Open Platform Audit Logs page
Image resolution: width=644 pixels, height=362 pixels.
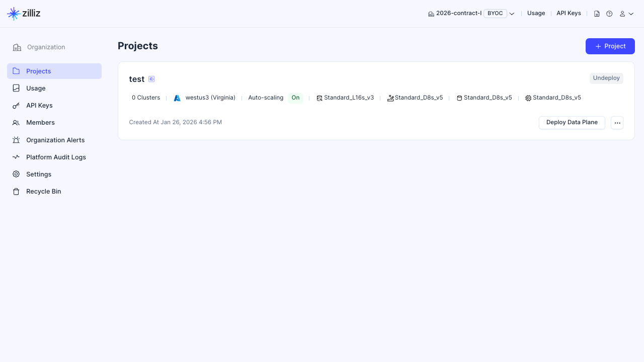[x=56, y=157]
